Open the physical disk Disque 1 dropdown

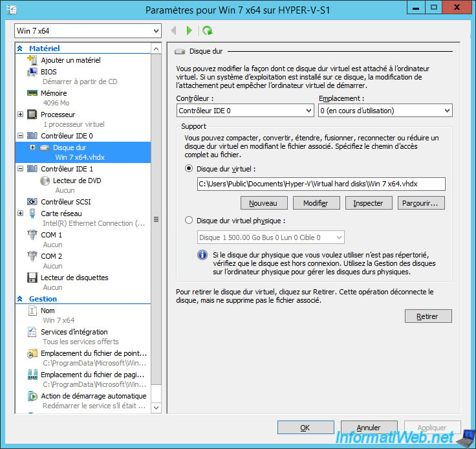pyautogui.click(x=271, y=237)
